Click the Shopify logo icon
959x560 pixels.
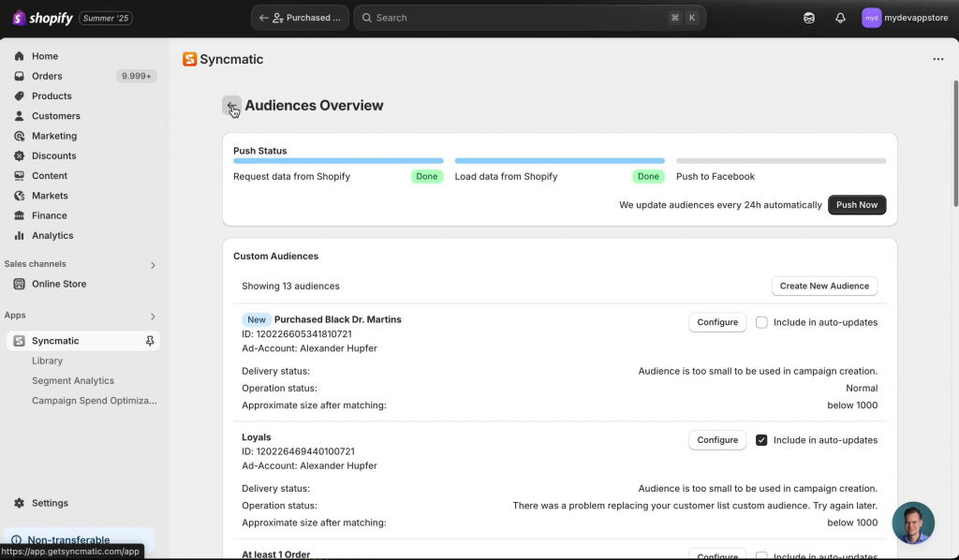[x=19, y=18]
